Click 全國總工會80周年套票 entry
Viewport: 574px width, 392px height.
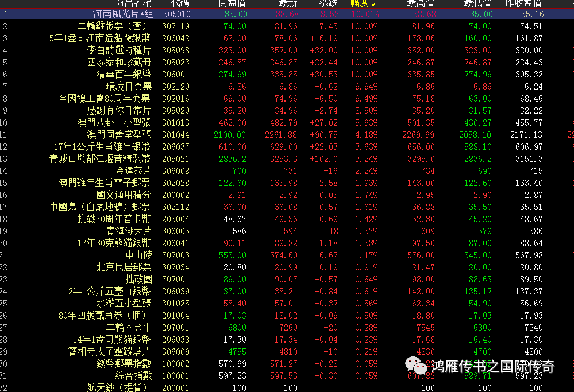pyautogui.click(x=105, y=99)
